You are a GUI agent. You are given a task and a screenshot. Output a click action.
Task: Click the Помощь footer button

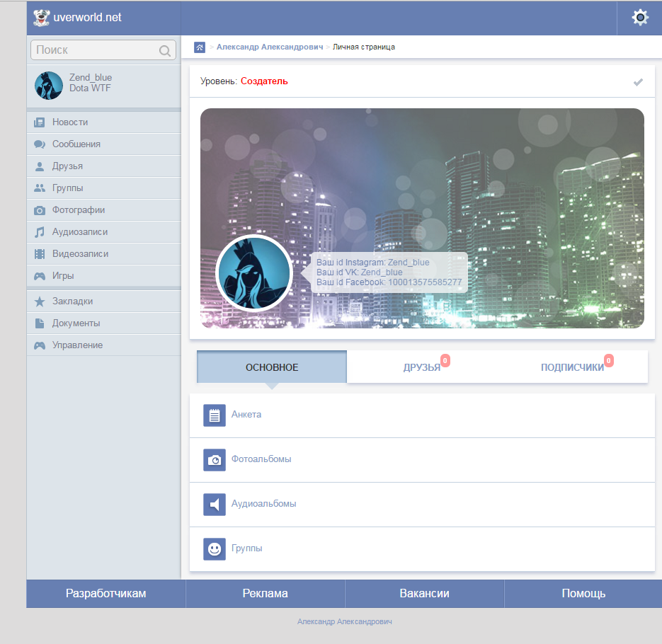point(583,594)
